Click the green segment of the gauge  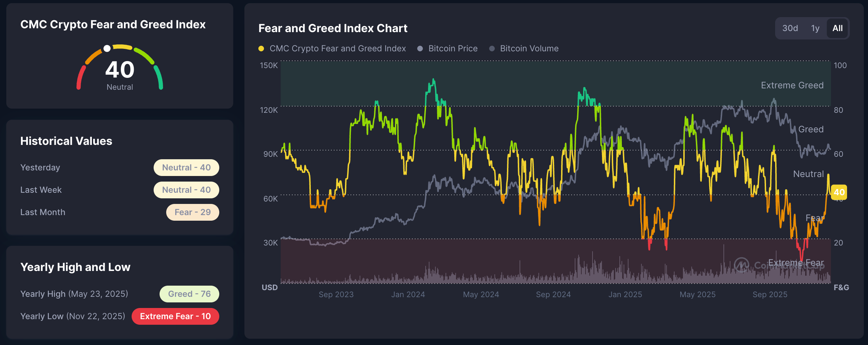click(x=159, y=77)
